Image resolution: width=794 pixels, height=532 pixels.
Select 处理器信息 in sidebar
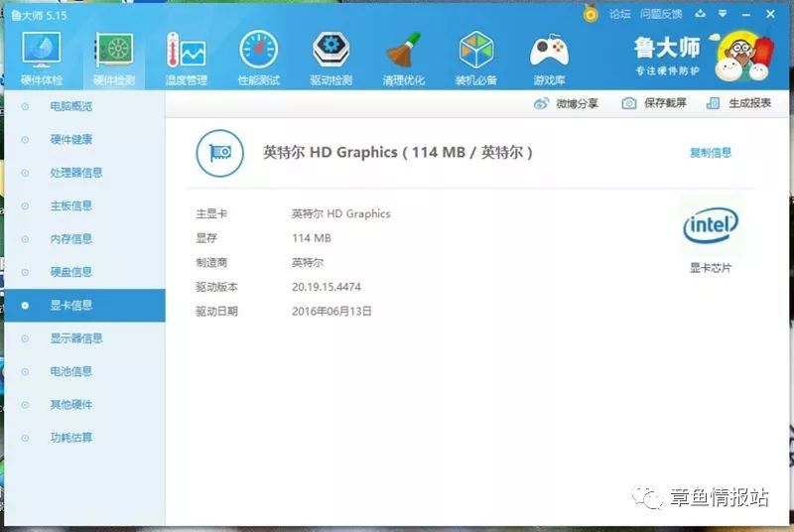[84, 173]
